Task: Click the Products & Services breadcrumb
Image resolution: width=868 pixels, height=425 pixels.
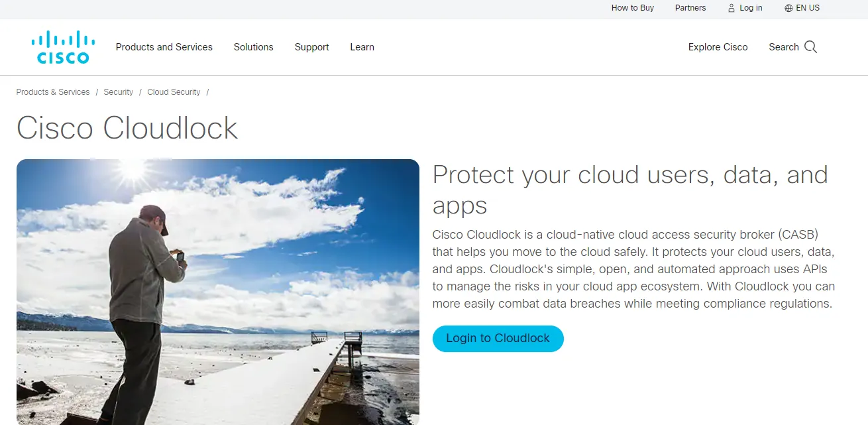Action: pyautogui.click(x=53, y=92)
